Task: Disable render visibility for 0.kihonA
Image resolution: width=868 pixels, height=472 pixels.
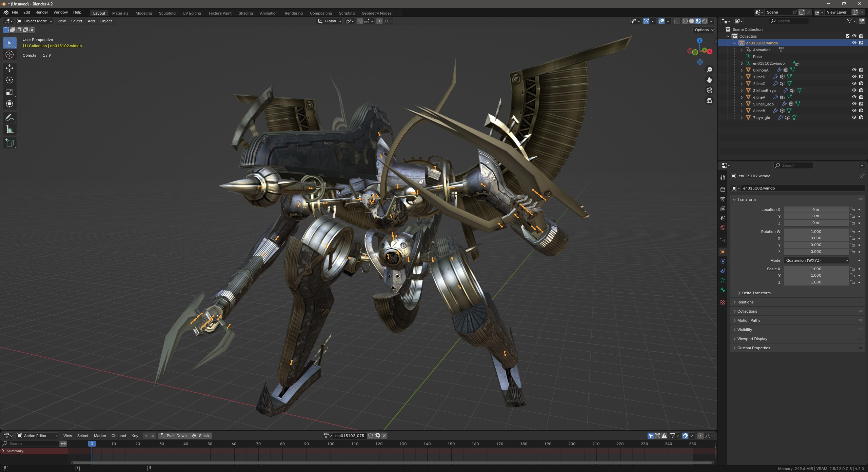Action: click(861, 70)
